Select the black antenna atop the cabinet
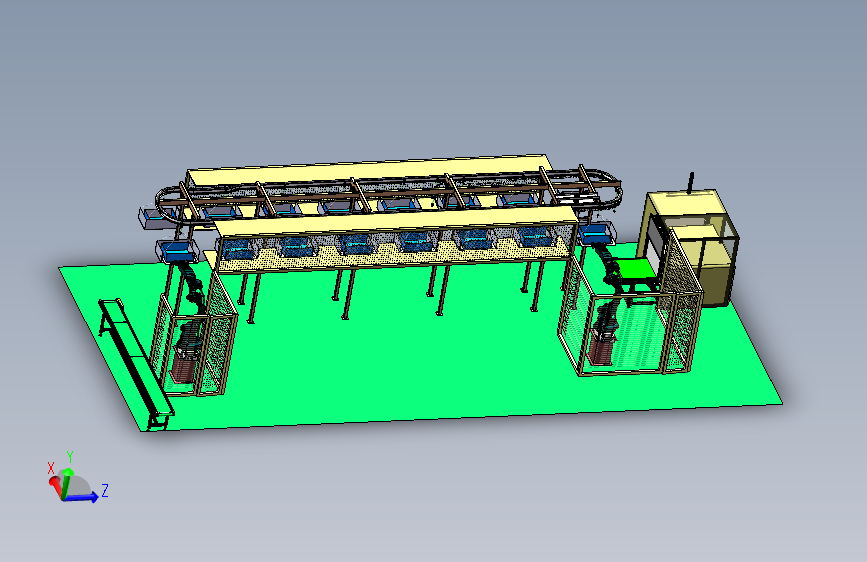867x562 pixels. click(x=691, y=183)
